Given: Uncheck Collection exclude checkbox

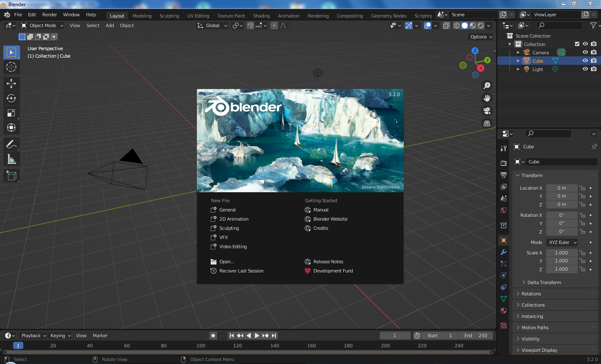Looking at the screenshot, I should pyautogui.click(x=577, y=44).
